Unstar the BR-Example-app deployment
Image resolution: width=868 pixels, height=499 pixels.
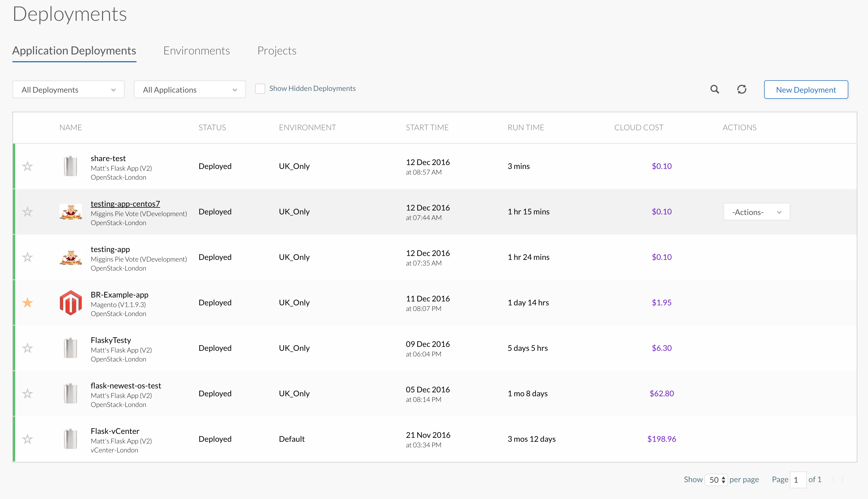point(28,303)
